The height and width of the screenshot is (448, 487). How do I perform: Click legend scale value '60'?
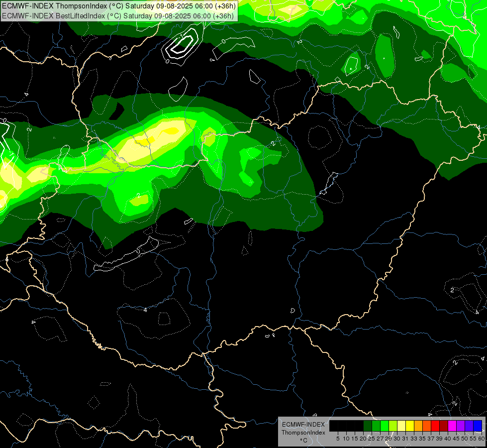pyautogui.click(x=482, y=439)
